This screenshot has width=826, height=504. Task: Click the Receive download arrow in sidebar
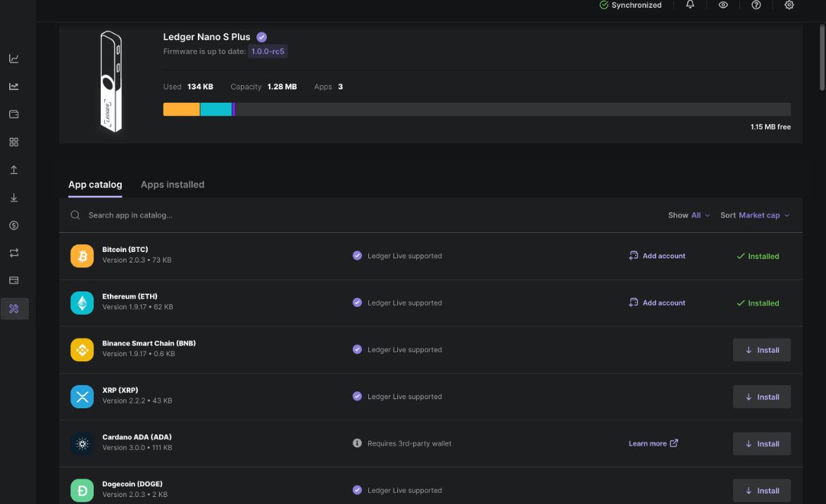[x=13, y=198]
